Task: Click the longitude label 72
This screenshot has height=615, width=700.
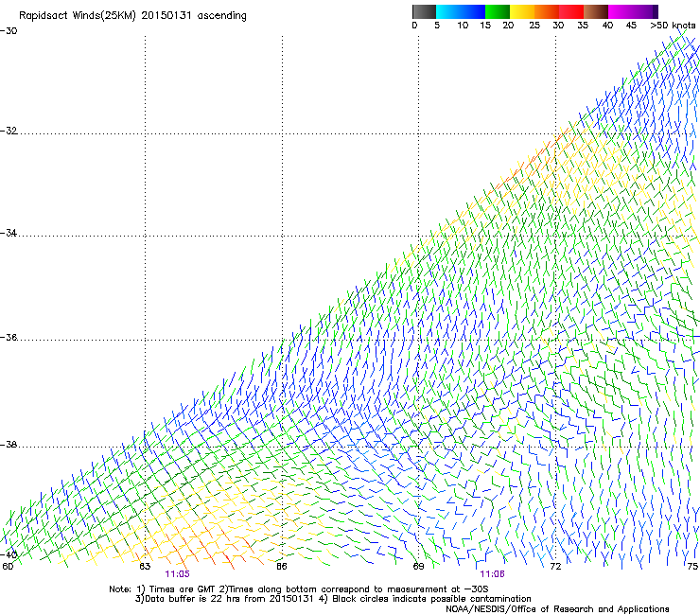Action: 555,567
